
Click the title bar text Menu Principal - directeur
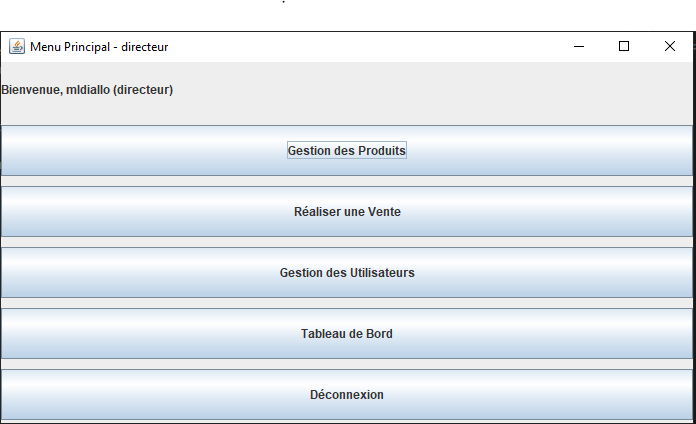(x=99, y=47)
